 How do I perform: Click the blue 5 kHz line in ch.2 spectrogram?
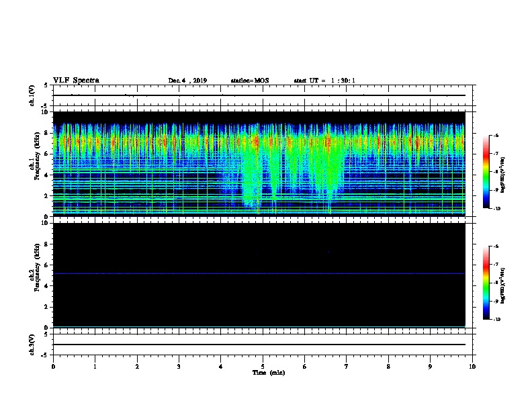click(259, 273)
